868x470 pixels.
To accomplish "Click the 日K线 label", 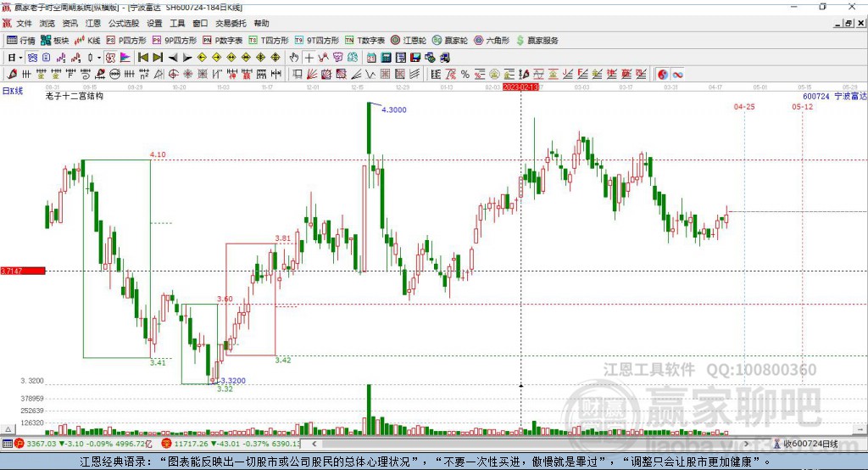I will click(13, 91).
